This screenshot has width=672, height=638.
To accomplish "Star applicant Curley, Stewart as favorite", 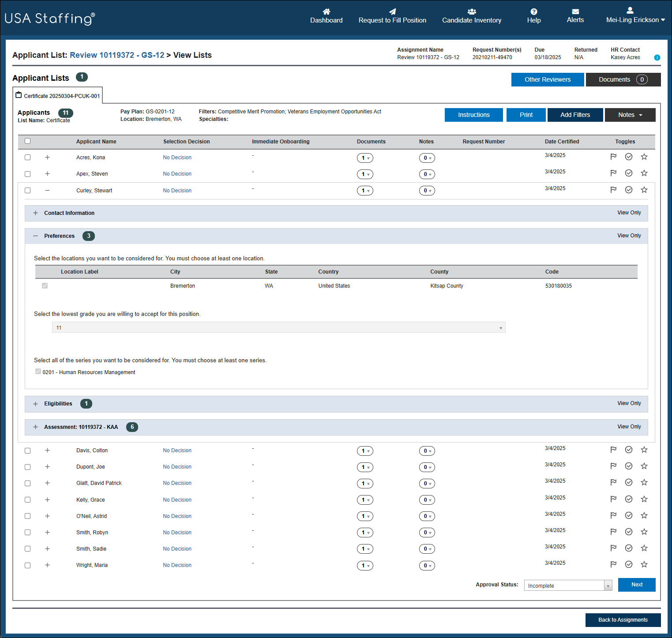I will (644, 190).
